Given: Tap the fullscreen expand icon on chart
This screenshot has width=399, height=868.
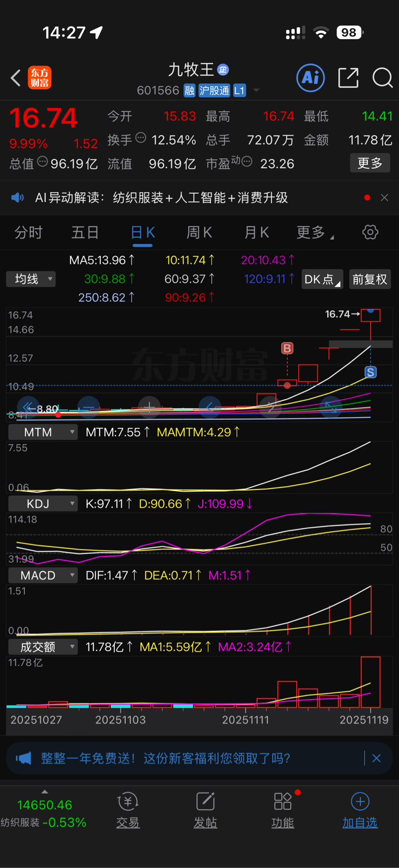Looking at the screenshot, I should [x=331, y=407].
